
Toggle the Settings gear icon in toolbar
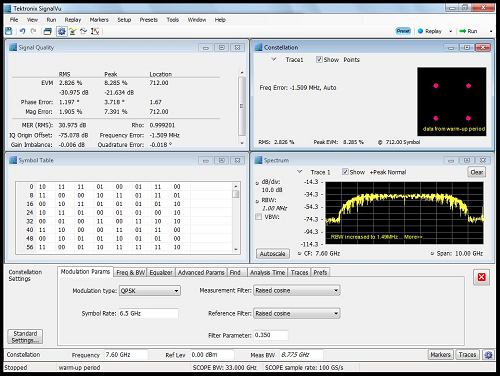[62, 31]
